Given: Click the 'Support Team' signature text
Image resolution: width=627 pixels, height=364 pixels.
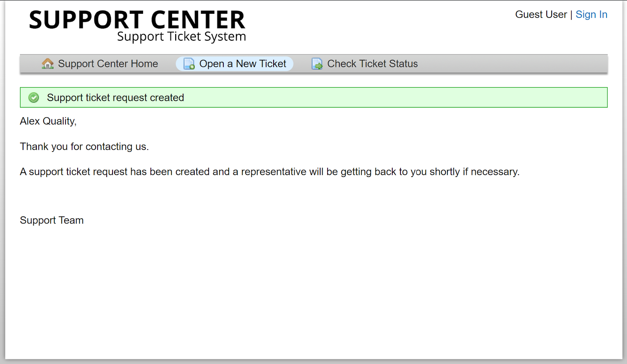Looking at the screenshot, I should pyautogui.click(x=52, y=220).
